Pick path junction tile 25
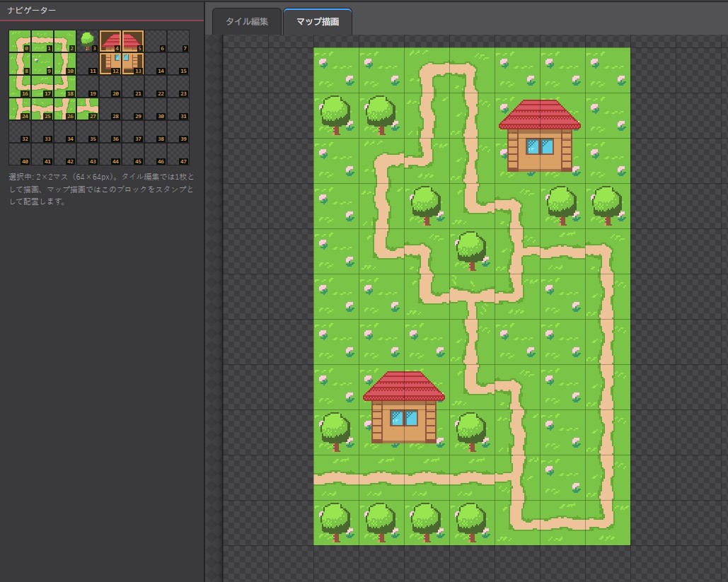Screen dimensions: 728x582 tap(42, 109)
